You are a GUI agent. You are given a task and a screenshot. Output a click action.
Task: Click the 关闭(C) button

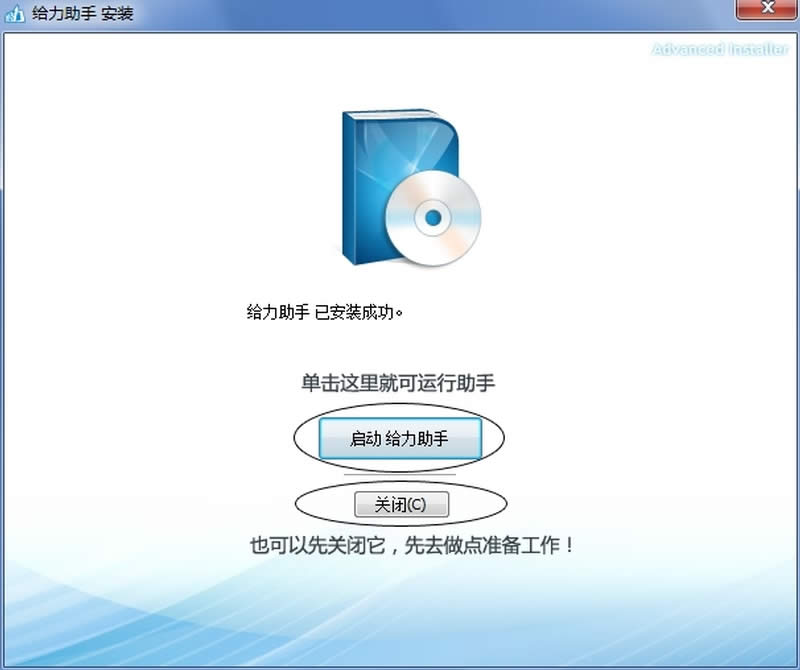[402, 504]
